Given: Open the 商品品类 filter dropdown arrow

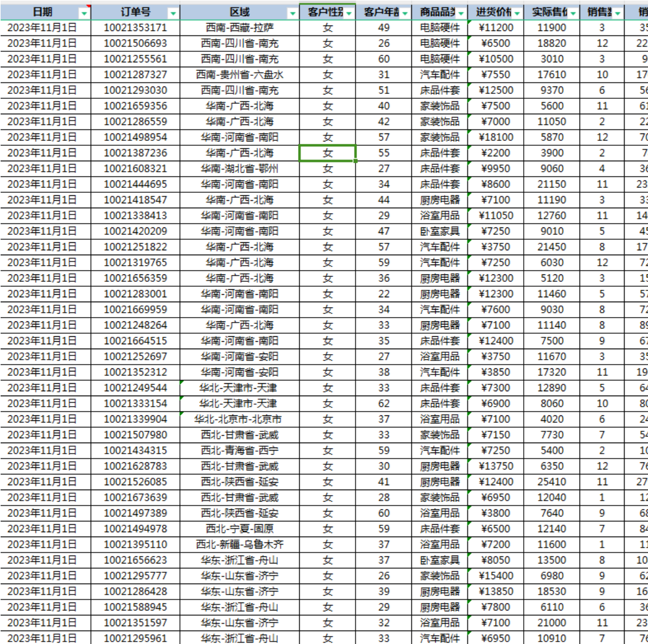Looking at the screenshot, I should point(461,14).
